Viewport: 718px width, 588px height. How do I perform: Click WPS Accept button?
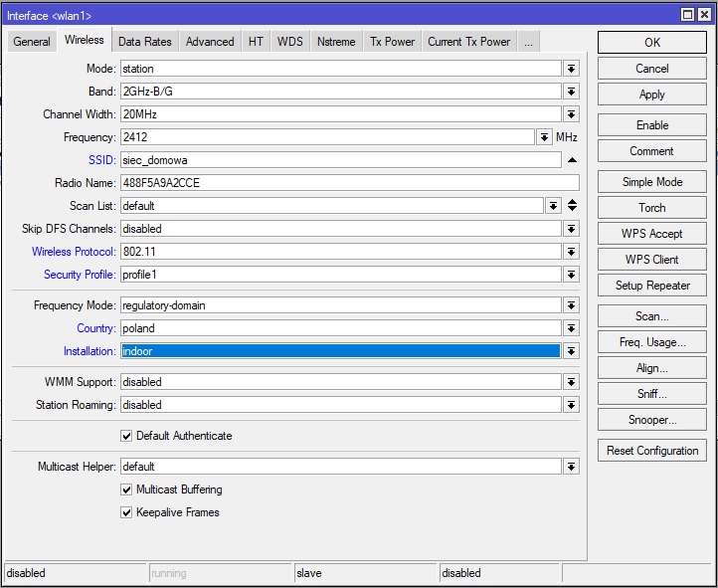click(x=652, y=234)
